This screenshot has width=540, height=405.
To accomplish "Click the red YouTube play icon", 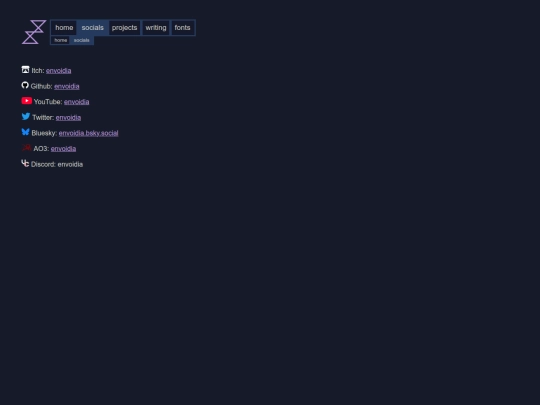I will pos(27,101).
